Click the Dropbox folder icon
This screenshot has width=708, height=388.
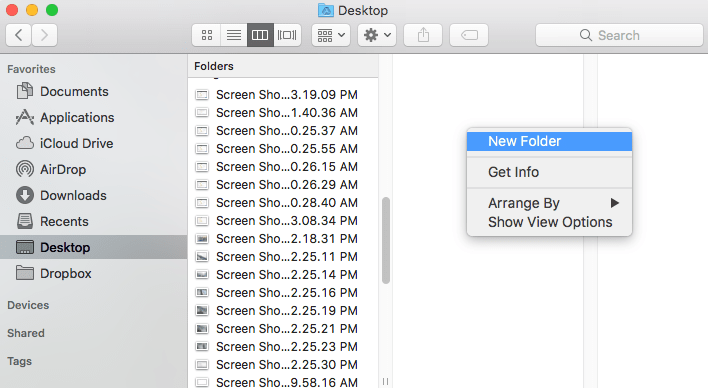[x=25, y=273]
